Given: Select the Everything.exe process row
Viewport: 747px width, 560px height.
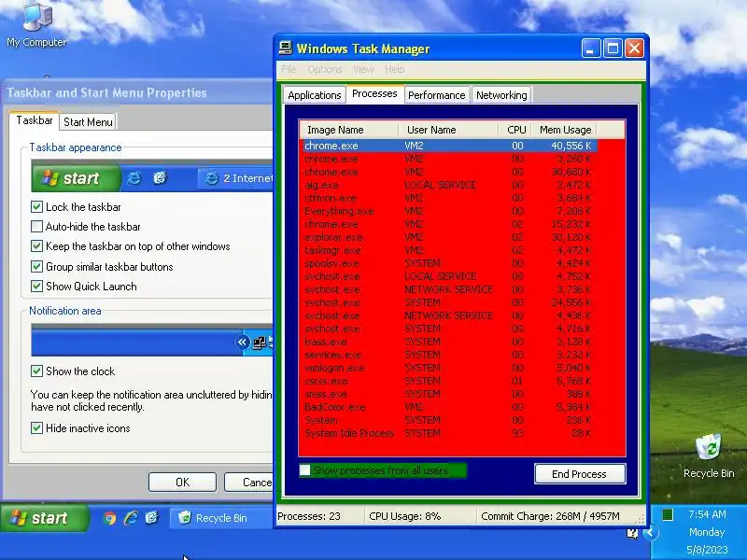Looking at the screenshot, I should click(450, 211).
